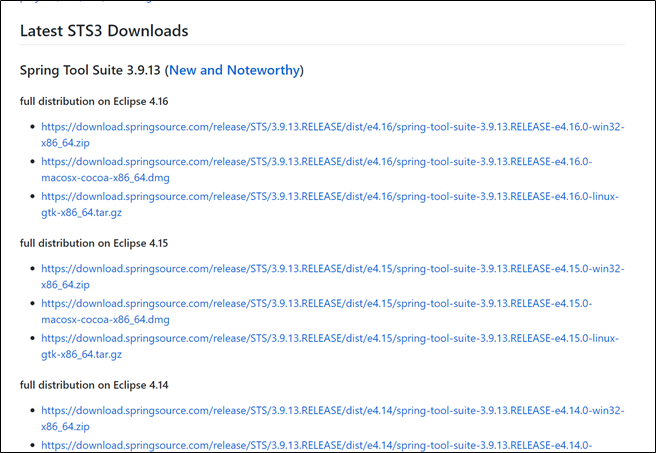Download Eclipse 4.15 macosx-cocoa dmg link
The width and height of the screenshot is (656, 453).
tap(317, 311)
